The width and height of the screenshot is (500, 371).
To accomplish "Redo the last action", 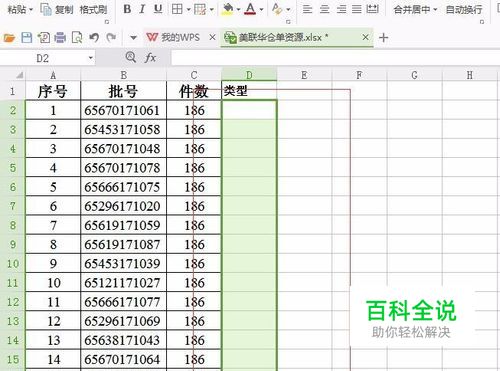I will [x=111, y=37].
